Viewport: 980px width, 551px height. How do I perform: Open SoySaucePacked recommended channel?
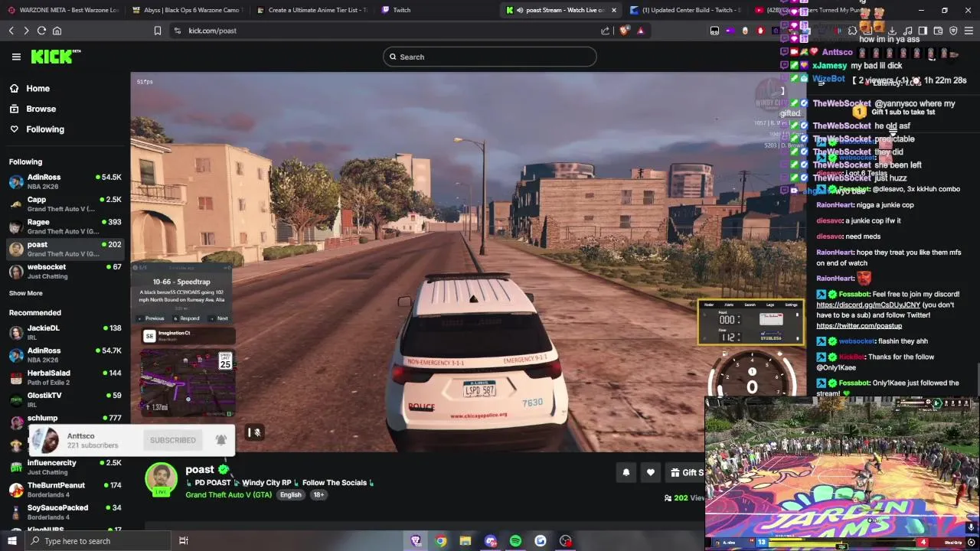65,512
